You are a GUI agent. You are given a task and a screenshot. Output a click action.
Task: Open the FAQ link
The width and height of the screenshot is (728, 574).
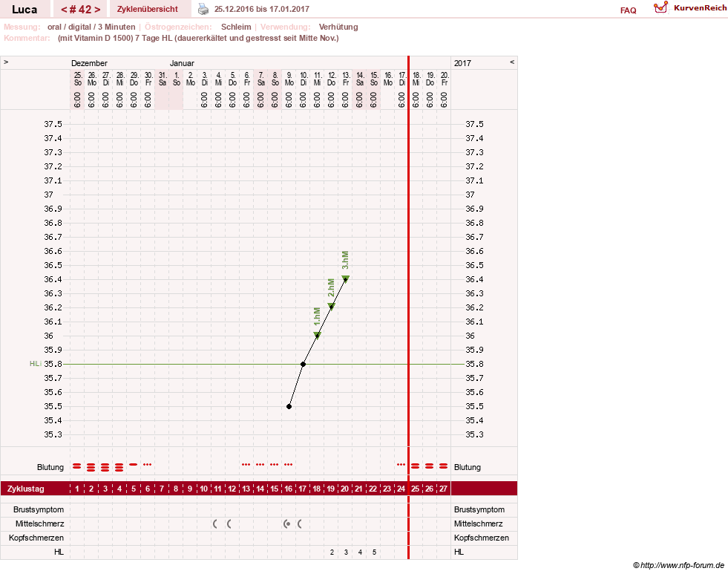628,10
